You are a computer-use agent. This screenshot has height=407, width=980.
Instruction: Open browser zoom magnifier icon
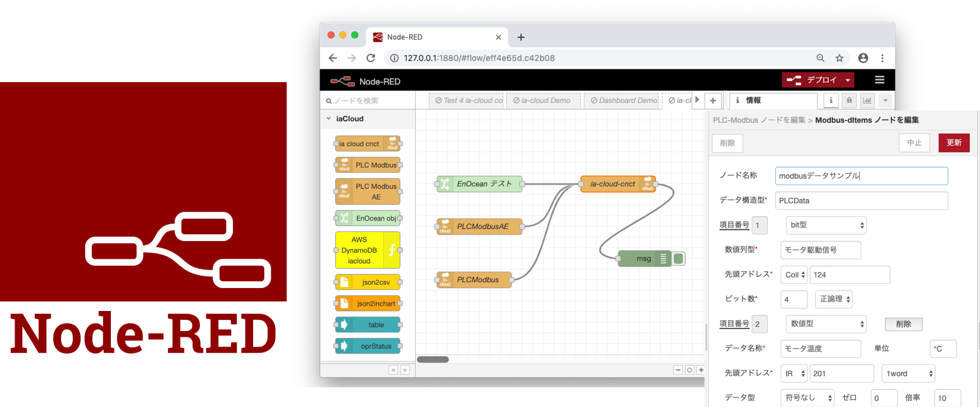coord(821,58)
